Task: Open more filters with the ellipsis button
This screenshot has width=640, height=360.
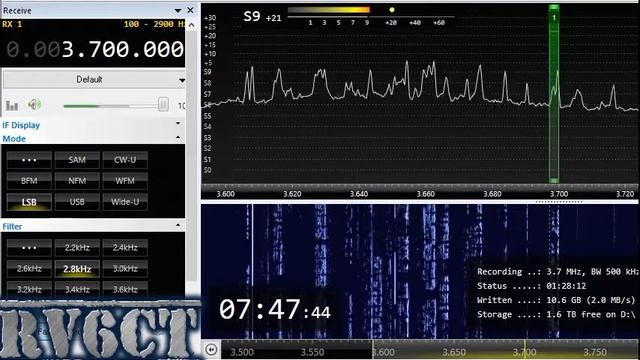Action: tap(29, 248)
